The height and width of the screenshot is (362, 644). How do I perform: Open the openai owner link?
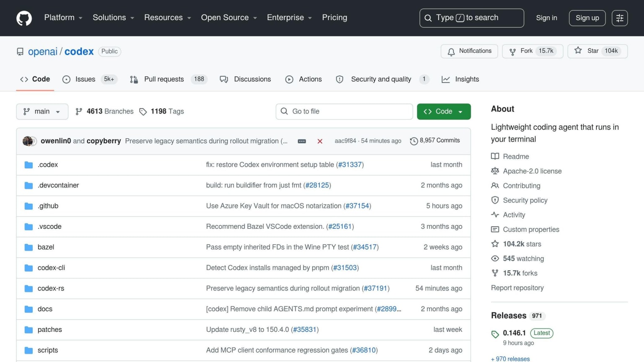pos(43,52)
